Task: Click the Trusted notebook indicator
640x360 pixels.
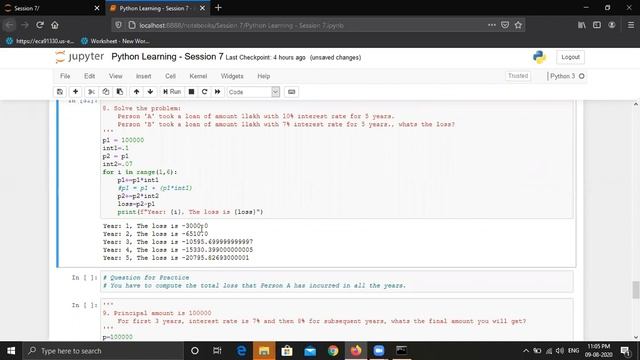Action: pyautogui.click(x=518, y=76)
